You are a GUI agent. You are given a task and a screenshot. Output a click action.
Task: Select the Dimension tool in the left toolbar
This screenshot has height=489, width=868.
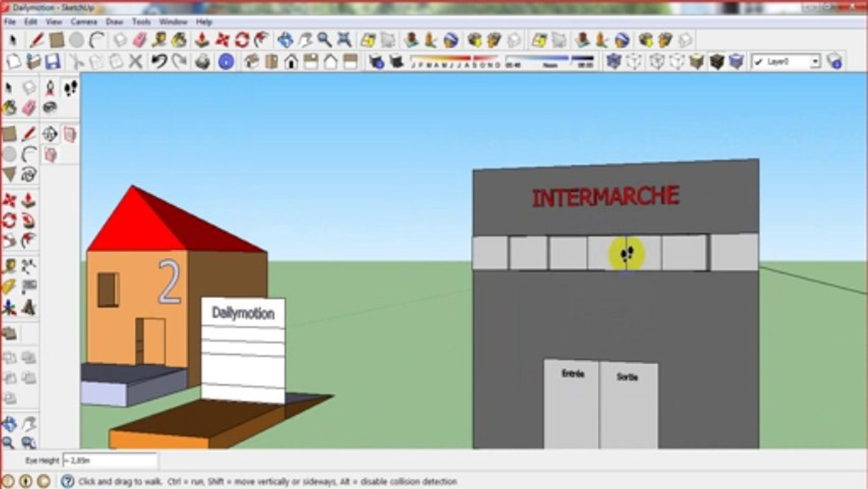click(x=29, y=266)
